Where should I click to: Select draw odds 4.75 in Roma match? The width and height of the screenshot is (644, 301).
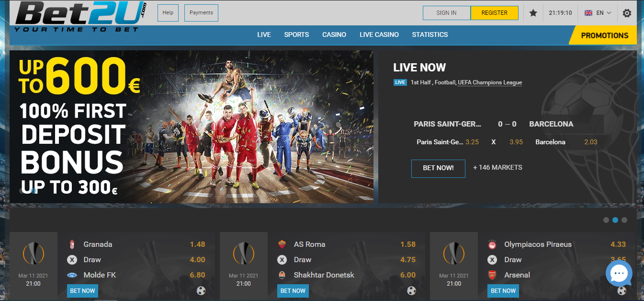tap(408, 260)
